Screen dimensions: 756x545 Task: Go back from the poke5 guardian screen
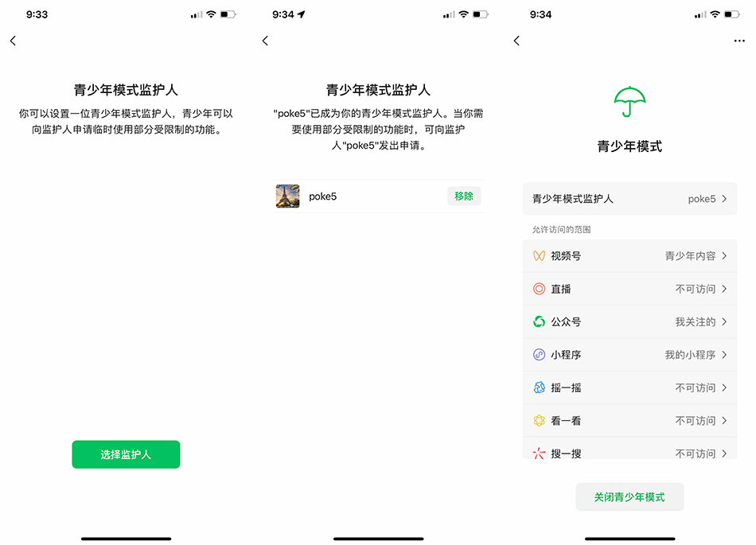(x=265, y=41)
